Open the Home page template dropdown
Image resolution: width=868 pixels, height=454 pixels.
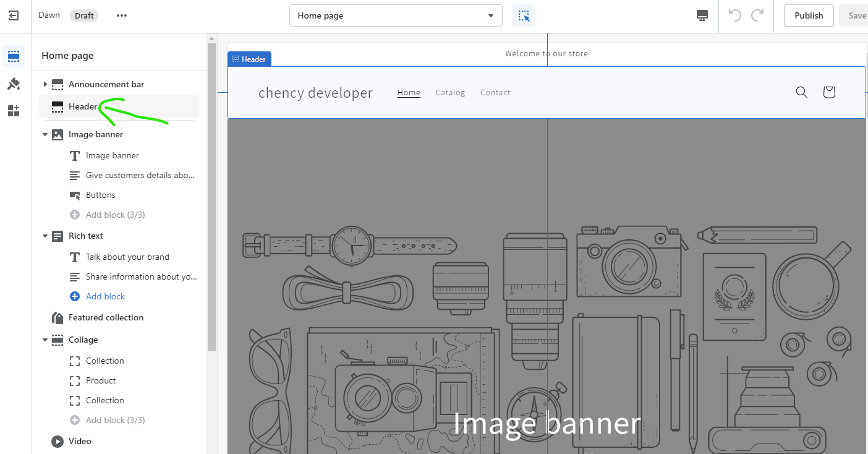point(395,15)
